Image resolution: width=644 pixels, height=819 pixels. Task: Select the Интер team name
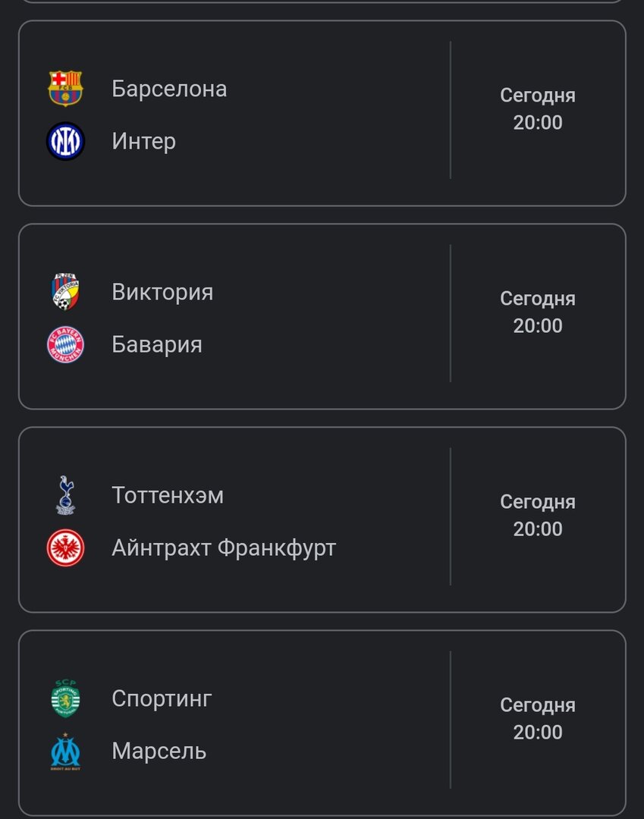(144, 142)
